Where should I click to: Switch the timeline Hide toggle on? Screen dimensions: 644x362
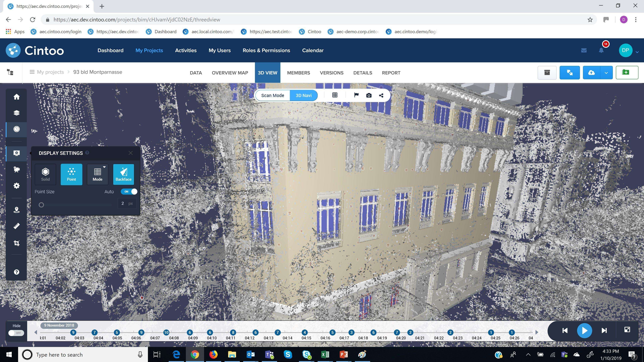pyautogui.click(x=16, y=333)
